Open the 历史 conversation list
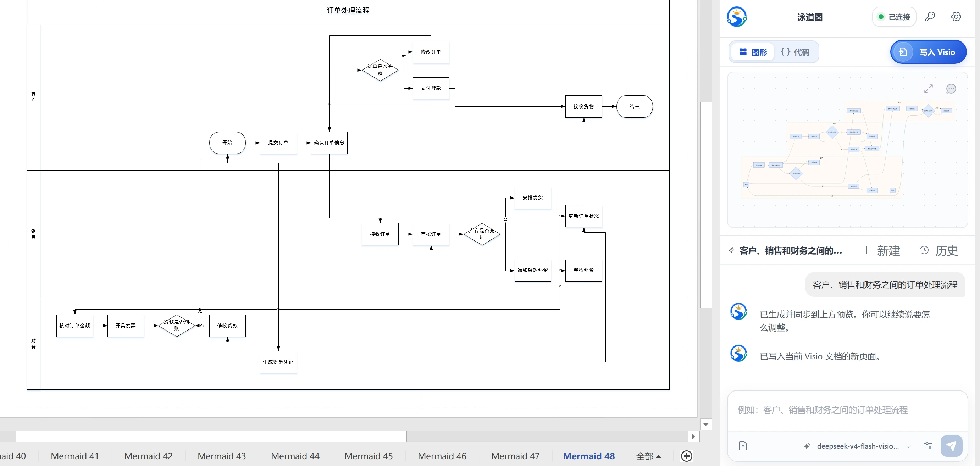Image resolution: width=980 pixels, height=466 pixels. tap(939, 250)
